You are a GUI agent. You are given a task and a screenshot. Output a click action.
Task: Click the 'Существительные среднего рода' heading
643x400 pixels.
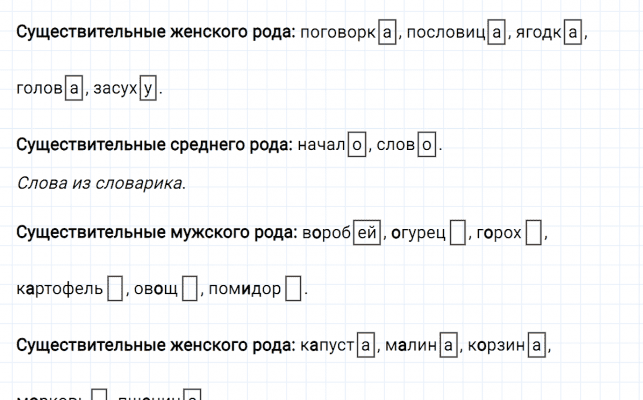click(x=155, y=145)
